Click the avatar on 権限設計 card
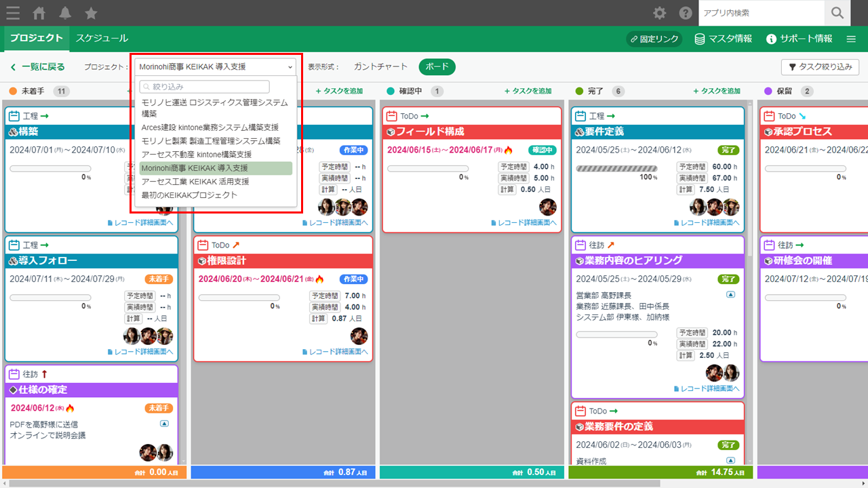Image resolution: width=868 pixels, height=488 pixels. (359, 335)
